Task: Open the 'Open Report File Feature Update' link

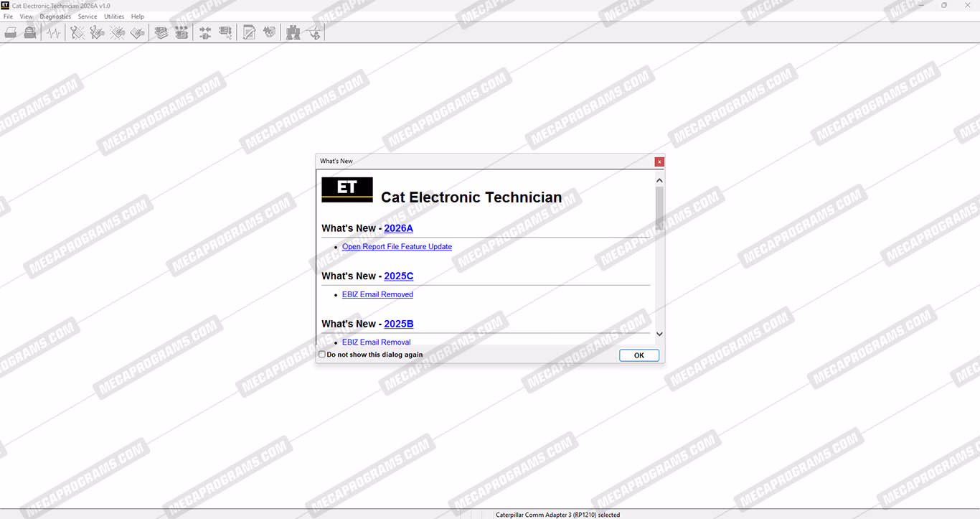Action: click(397, 247)
